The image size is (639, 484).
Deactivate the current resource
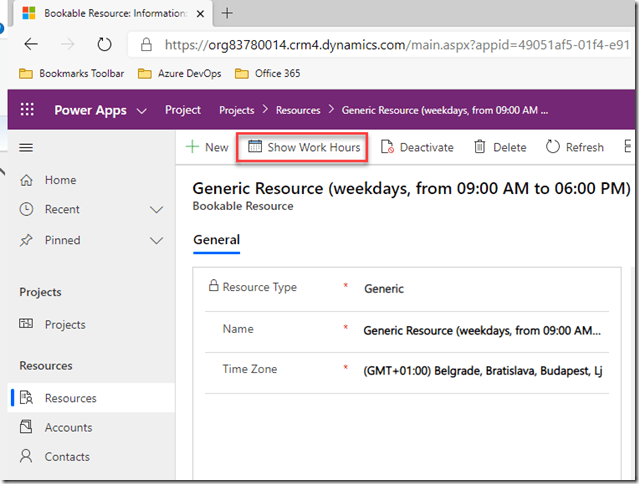click(x=417, y=147)
